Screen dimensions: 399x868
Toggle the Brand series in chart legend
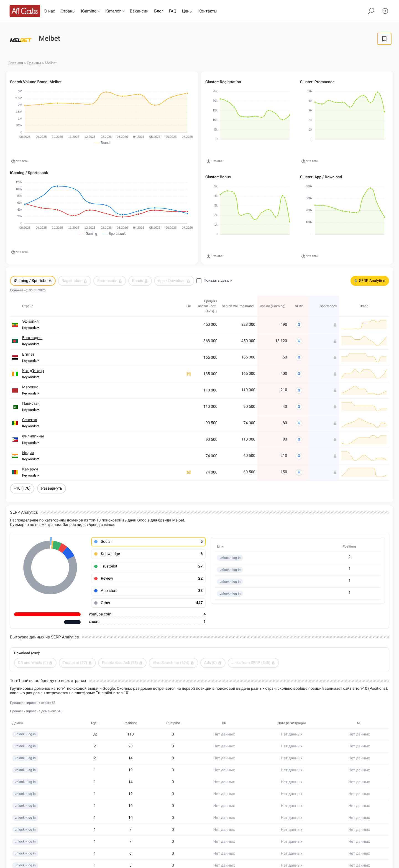[102, 143]
